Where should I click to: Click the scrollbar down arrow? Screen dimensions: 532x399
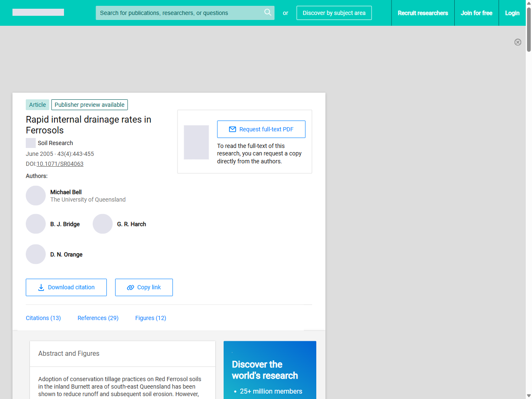(528, 395)
